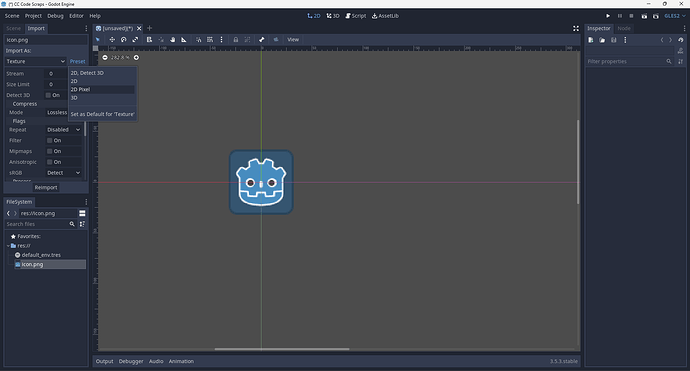Click the Preset button
Viewport: 690px width, 371px height.
(x=77, y=62)
